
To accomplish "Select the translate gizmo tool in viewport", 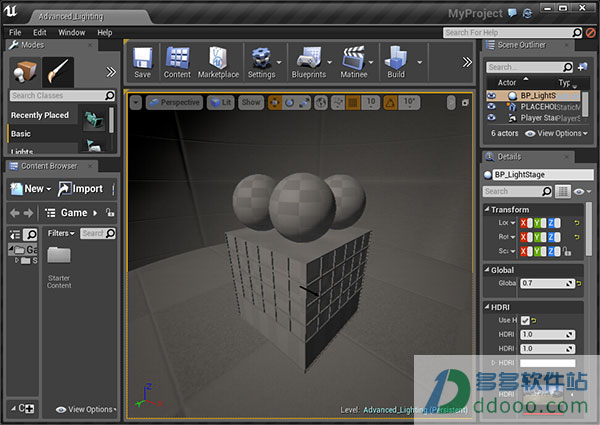I will click(x=275, y=103).
